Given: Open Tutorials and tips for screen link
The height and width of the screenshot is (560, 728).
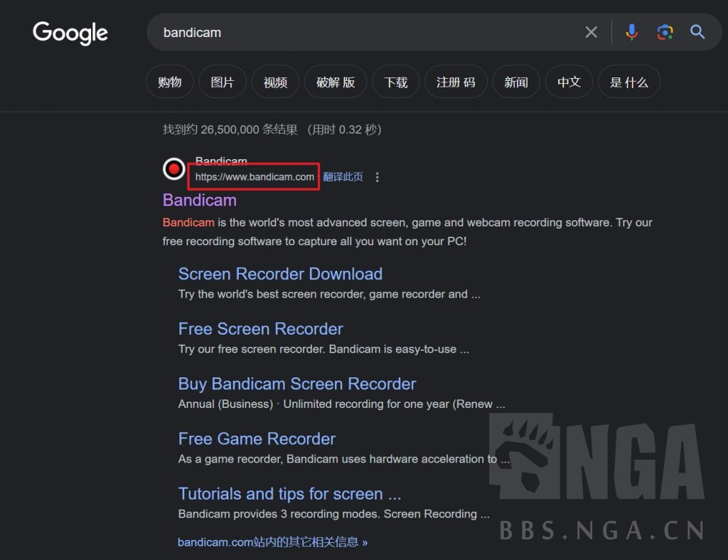Looking at the screenshot, I should tap(290, 494).
